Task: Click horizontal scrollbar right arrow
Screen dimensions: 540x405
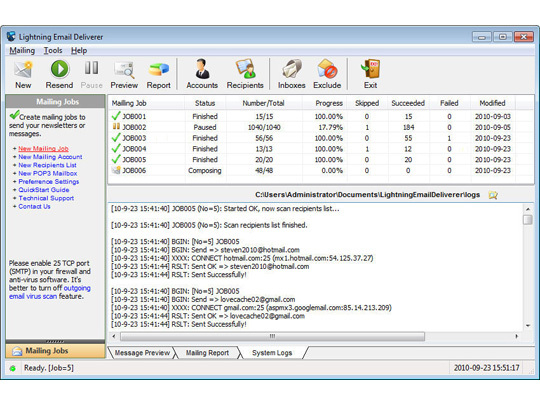Action: pos(516,336)
